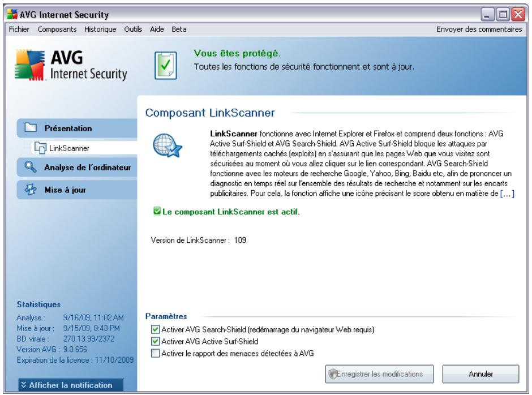The width and height of the screenshot is (532, 395).
Task: Click the LinkScanner globe star icon
Action: tap(168, 145)
